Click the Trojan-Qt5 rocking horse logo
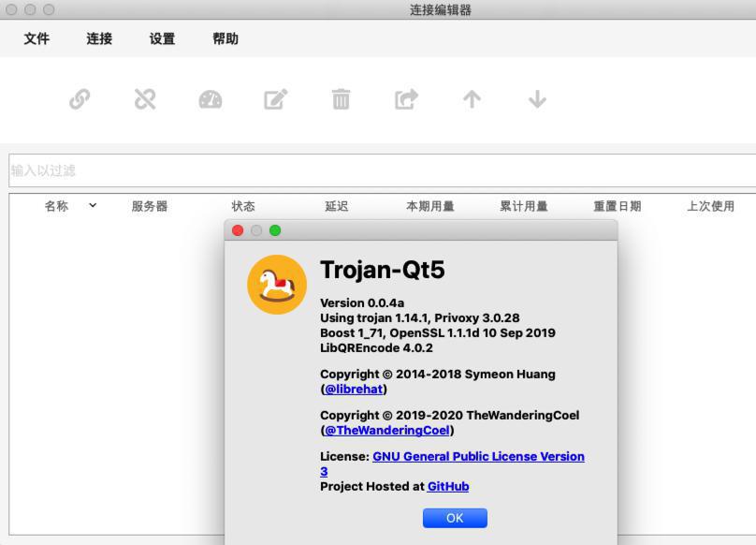 (277, 285)
